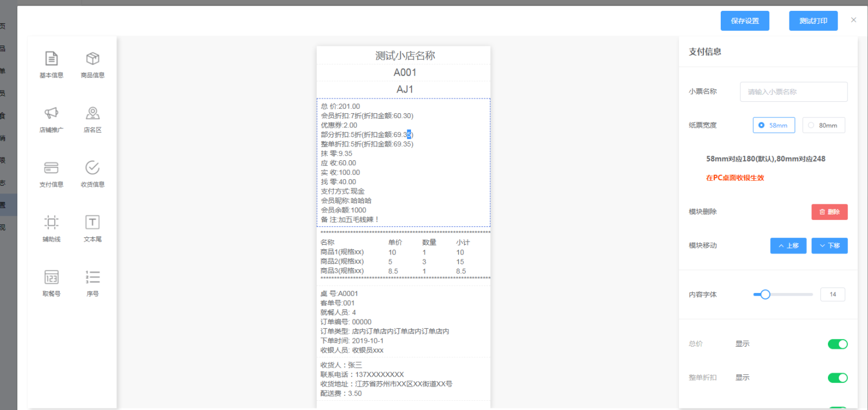The image size is (868, 410).
Task: Click 备 注:加五毛钱辣 line
Action: click(350, 219)
